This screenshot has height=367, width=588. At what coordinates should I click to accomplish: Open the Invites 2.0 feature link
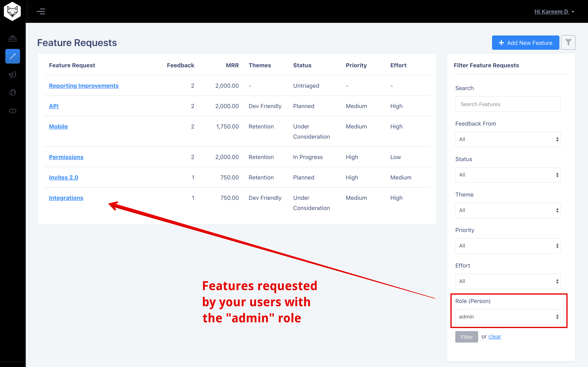click(64, 177)
